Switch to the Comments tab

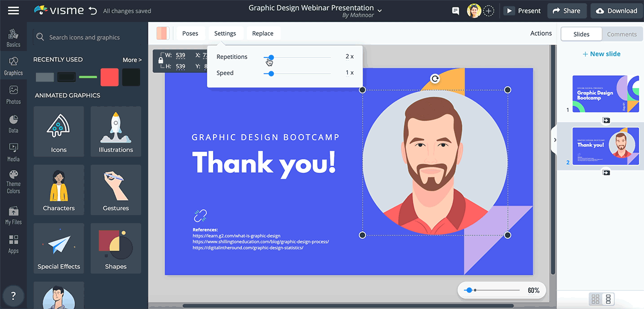[x=621, y=34]
